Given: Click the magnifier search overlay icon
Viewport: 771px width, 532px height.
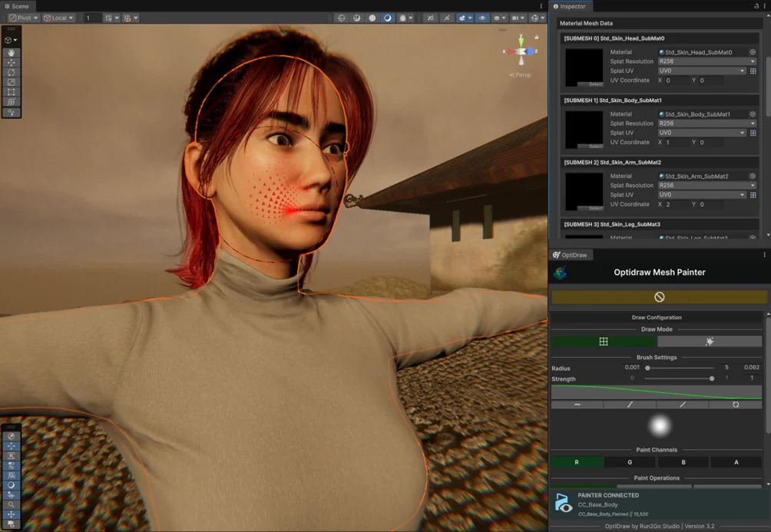Looking at the screenshot, I should [11, 504].
